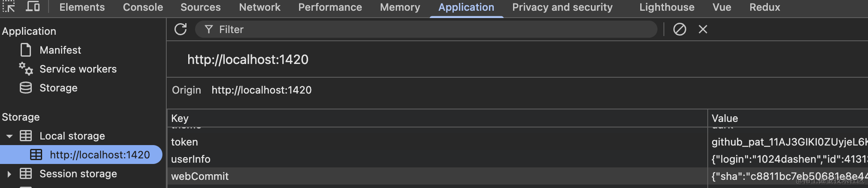Collapse the Local storage tree node
Viewport: 868px width, 188px height.
[9, 136]
